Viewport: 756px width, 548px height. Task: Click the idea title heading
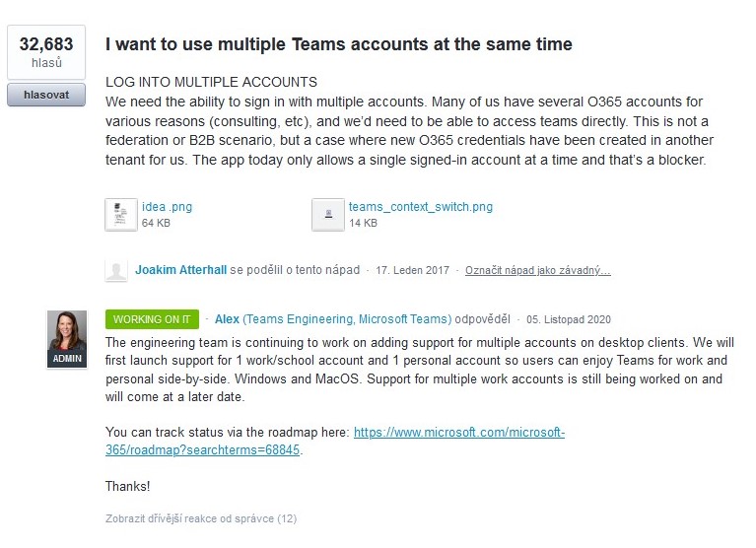[x=338, y=44]
